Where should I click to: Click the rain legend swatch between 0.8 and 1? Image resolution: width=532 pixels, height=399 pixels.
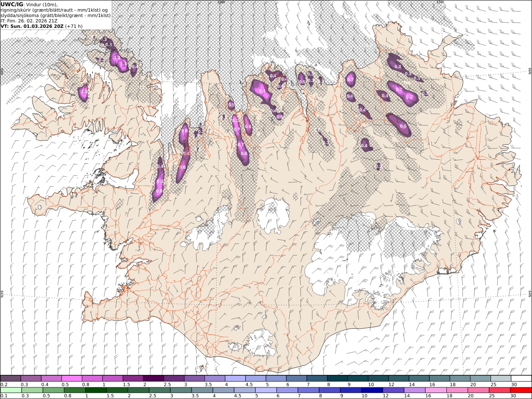pos(75,390)
